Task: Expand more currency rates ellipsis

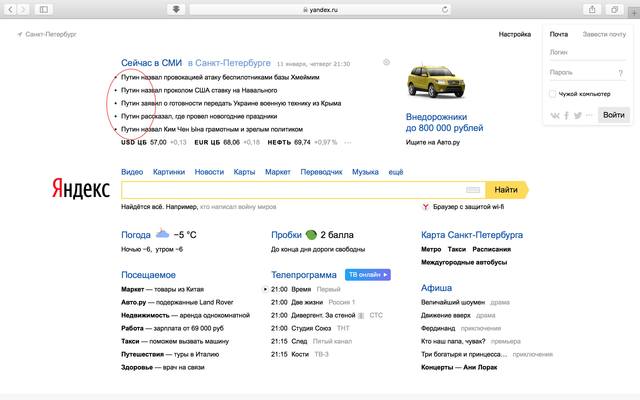Action: click(x=348, y=142)
